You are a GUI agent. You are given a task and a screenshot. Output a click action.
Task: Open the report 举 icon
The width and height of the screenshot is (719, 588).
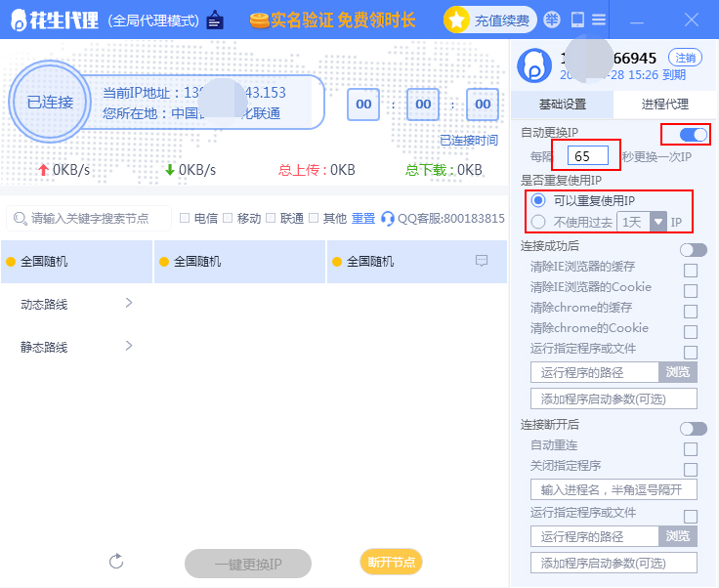(552, 20)
